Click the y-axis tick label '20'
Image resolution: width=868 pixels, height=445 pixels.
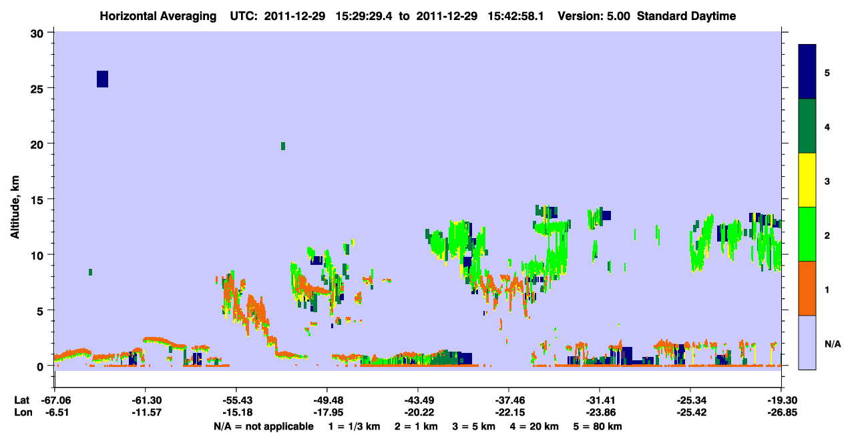[x=39, y=143]
